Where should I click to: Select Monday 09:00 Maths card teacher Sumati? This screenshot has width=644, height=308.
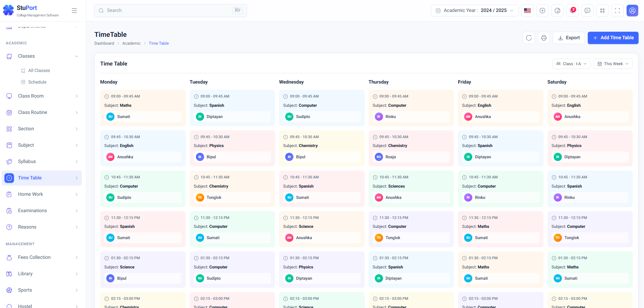pyautogui.click(x=143, y=117)
